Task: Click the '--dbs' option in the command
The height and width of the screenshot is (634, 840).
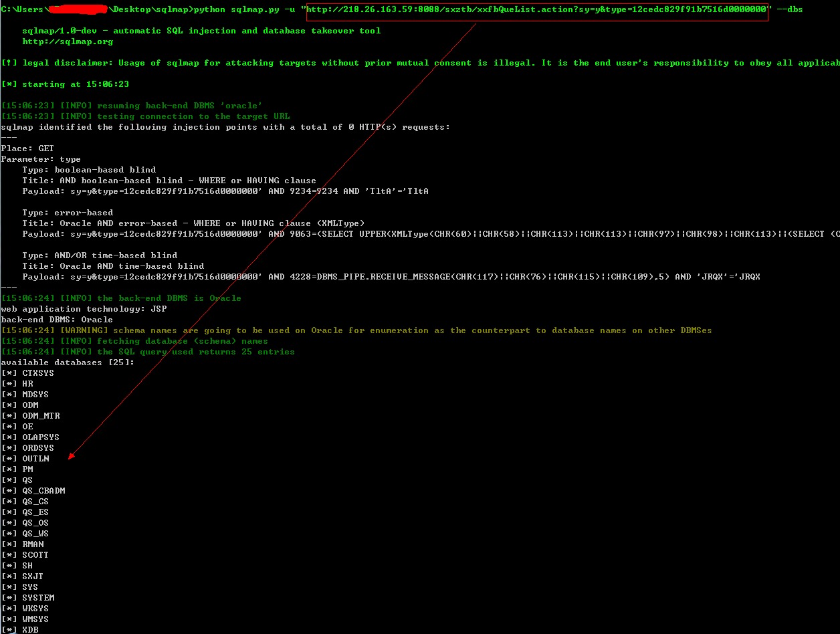Action: [790, 9]
